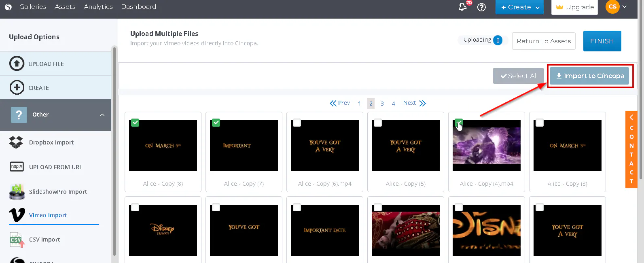This screenshot has width=644, height=263.
Task: Check the large Disney logo video checkbox
Action: point(459,207)
